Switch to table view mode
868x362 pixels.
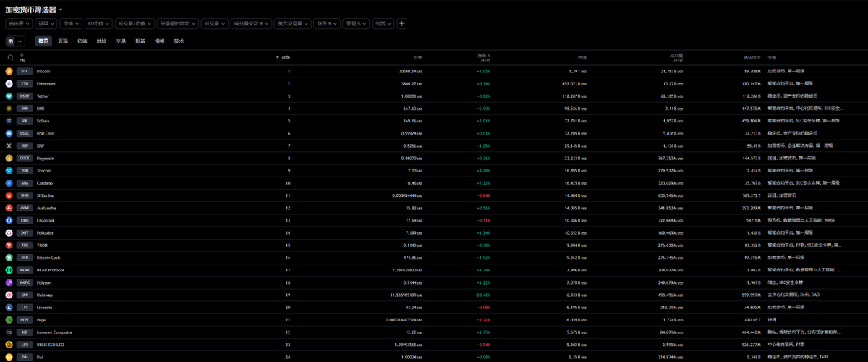[x=11, y=41]
